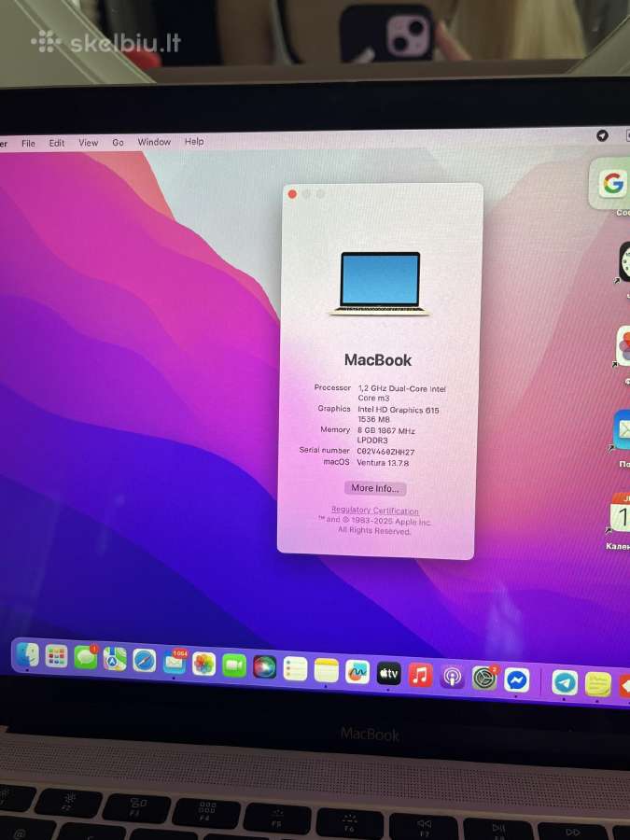Open Launchpad in the Dock
Image resolution: width=630 pixels, height=840 pixels.
click(56, 656)
